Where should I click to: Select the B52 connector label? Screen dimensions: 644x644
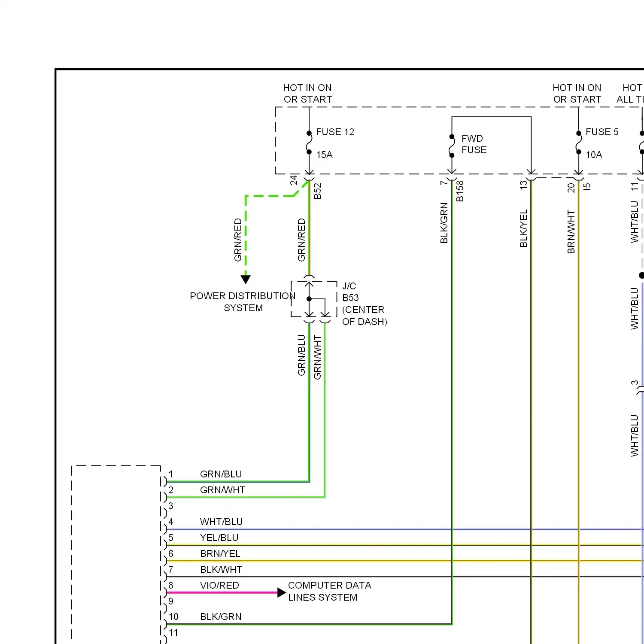pyautogui.click(x=317, y=191)
